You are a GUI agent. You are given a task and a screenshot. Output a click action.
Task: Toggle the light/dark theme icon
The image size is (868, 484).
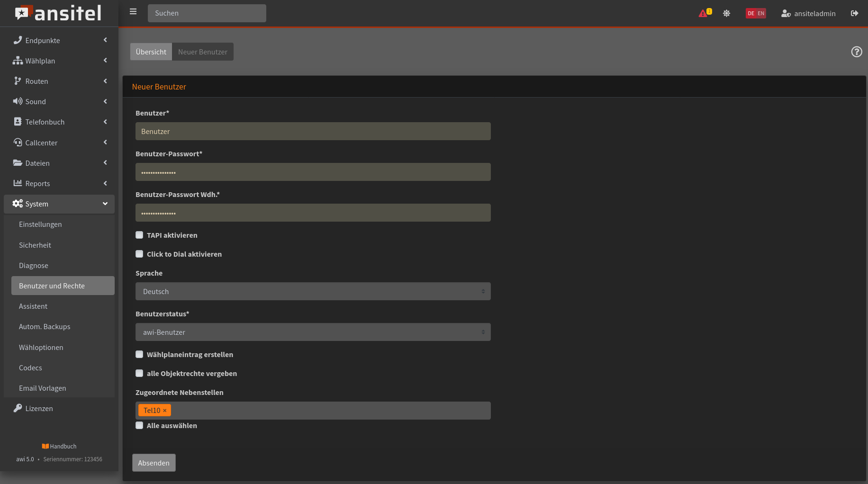pos(726,13)
